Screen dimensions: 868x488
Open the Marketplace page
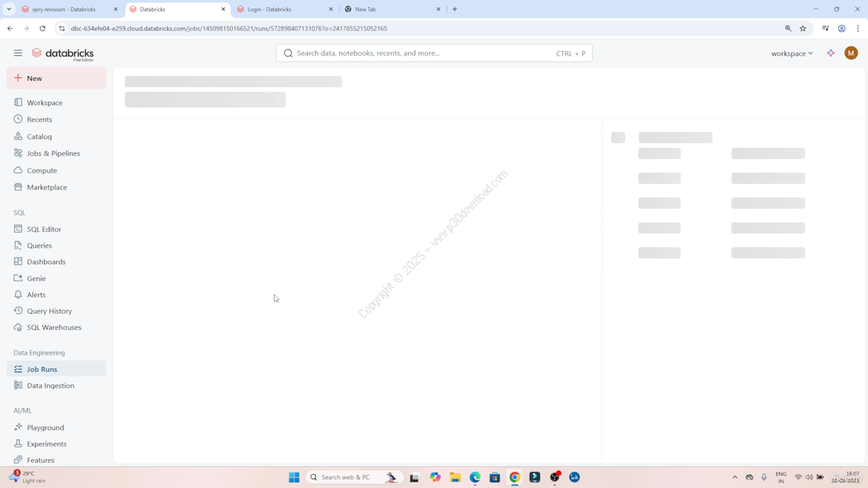coord(47,187)
